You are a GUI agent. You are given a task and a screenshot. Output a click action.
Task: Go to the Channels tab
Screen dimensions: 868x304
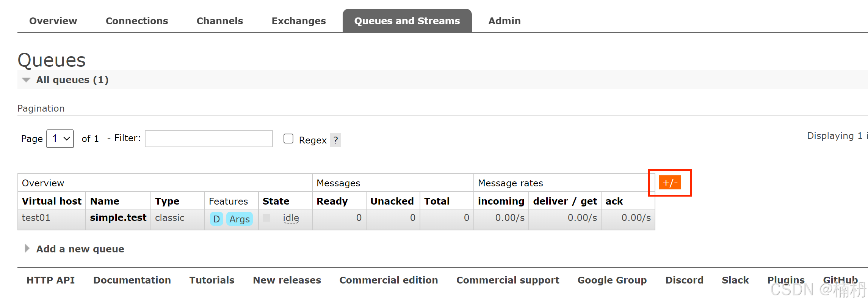pos(220,21)
